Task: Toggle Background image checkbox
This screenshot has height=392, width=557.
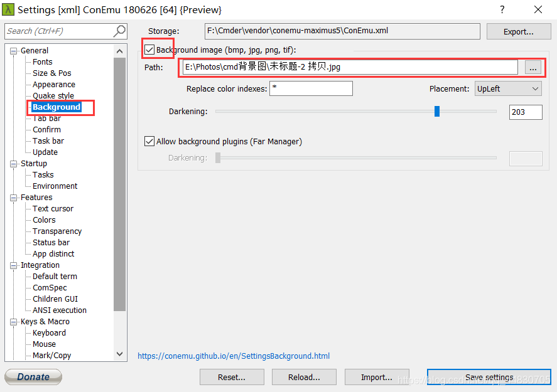Action: pos(149,50)
